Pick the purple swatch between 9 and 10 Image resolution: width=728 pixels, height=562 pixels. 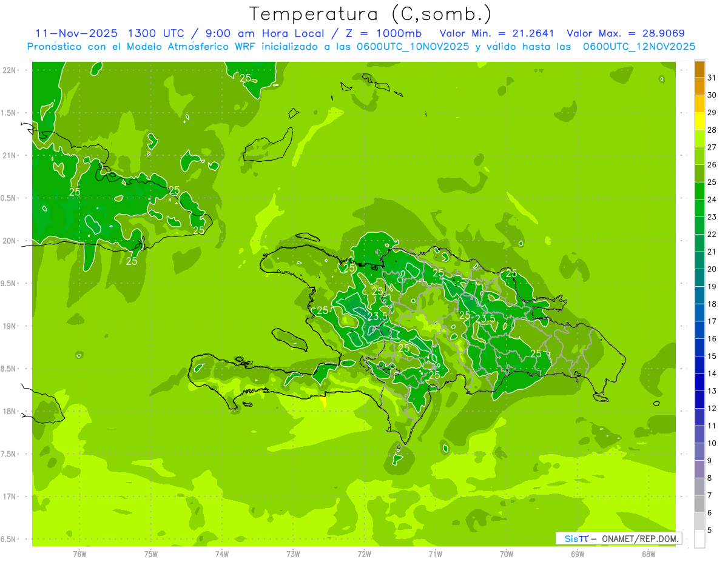point(699,452)
